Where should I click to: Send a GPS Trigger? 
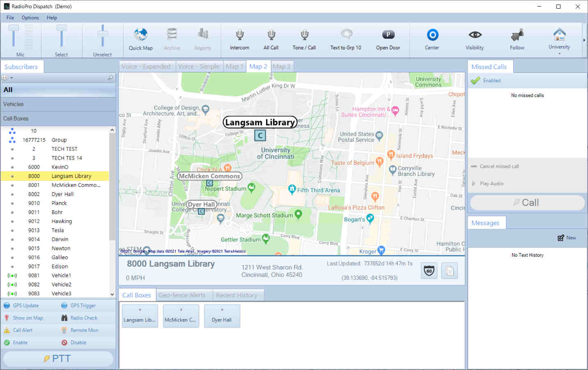pyautogui.click(x=78, y=306)
